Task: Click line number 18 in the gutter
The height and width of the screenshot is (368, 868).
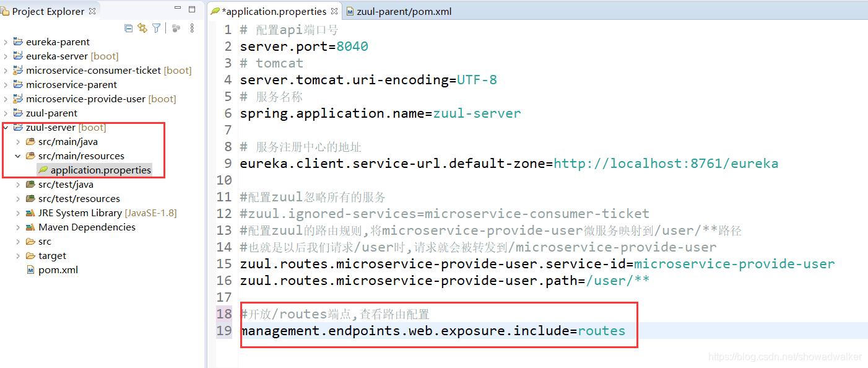Action: 224,314
